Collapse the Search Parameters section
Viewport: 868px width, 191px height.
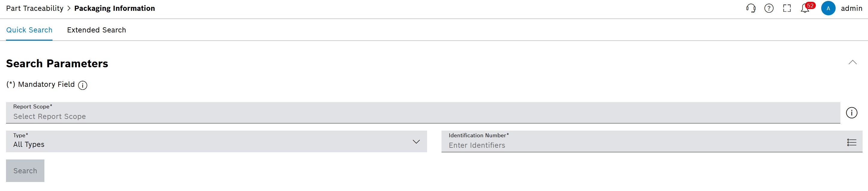pos(852,62)
